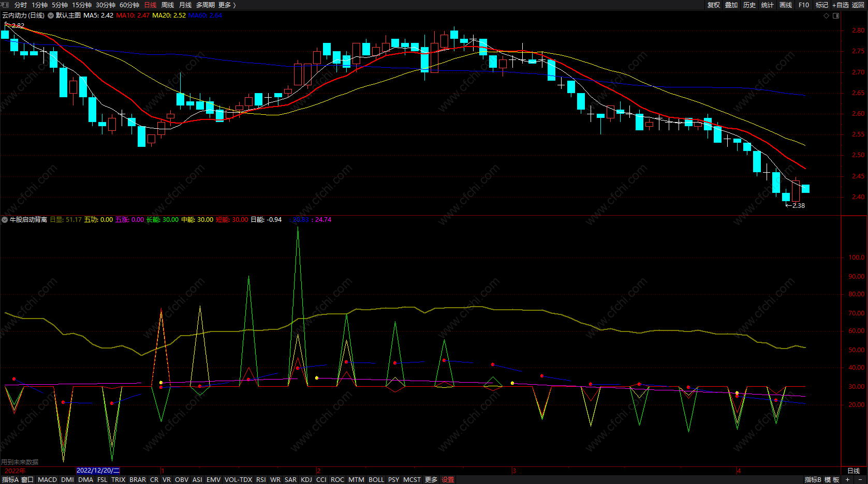The height and width of the screenshot is (484, 868).
Task: Add stock via +自选 button
Action: [840, 5]
